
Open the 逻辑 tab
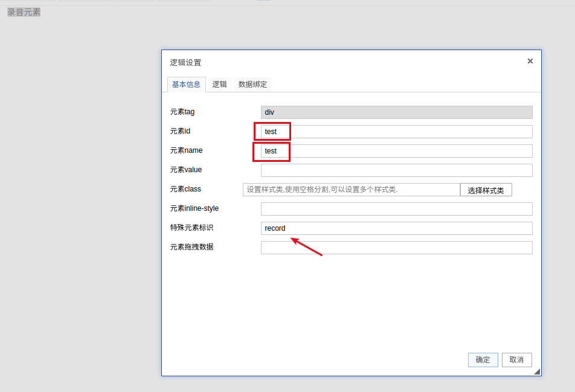tap(219, 85)
